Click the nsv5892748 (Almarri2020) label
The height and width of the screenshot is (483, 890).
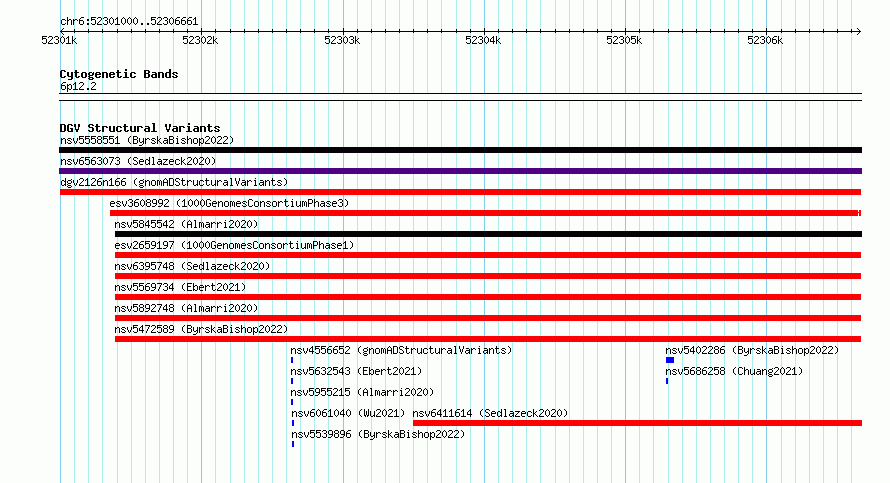click(x=186, y=308)
